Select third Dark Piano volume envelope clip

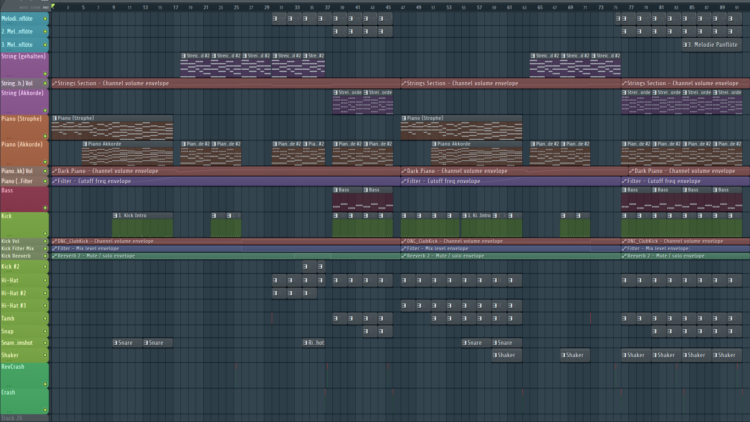pos(689,171)
